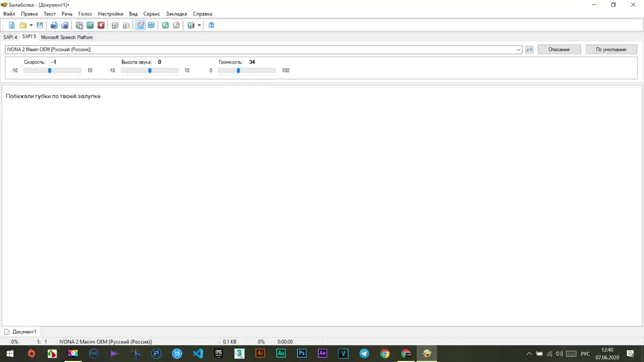Toggle the highlighted panel button in toolbar

(x=140, y=25)
